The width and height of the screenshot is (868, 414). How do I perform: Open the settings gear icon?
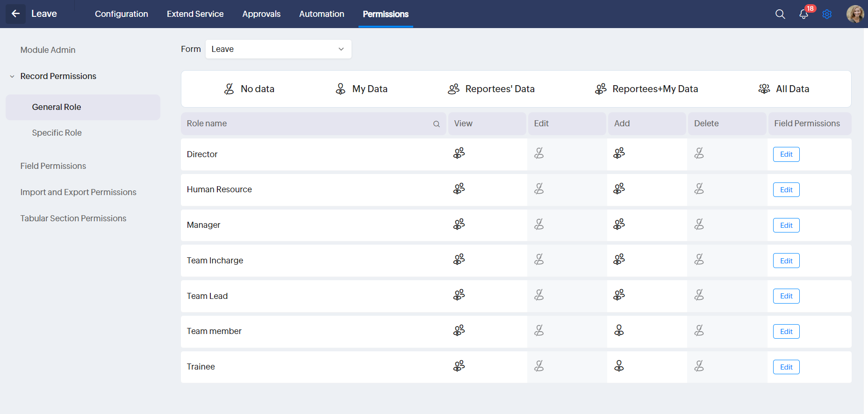[827, 14]
